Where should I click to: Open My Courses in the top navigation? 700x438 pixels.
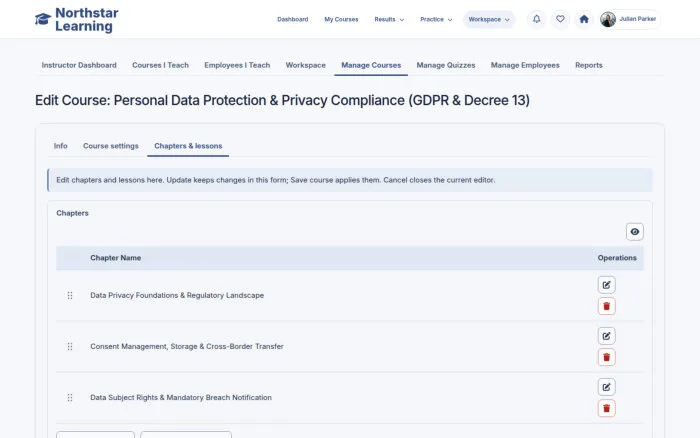[341, 19]
